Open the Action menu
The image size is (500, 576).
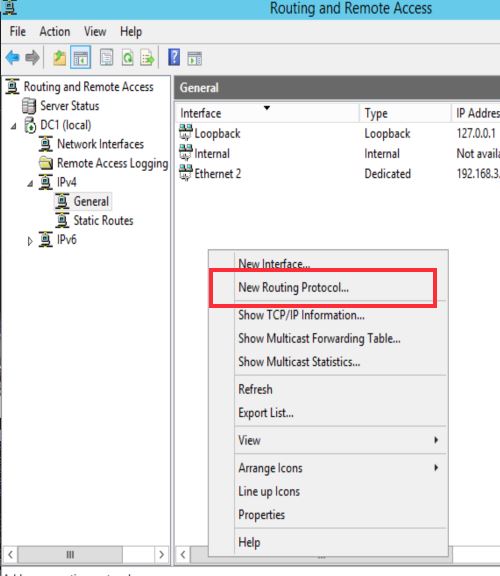point(55,32)
